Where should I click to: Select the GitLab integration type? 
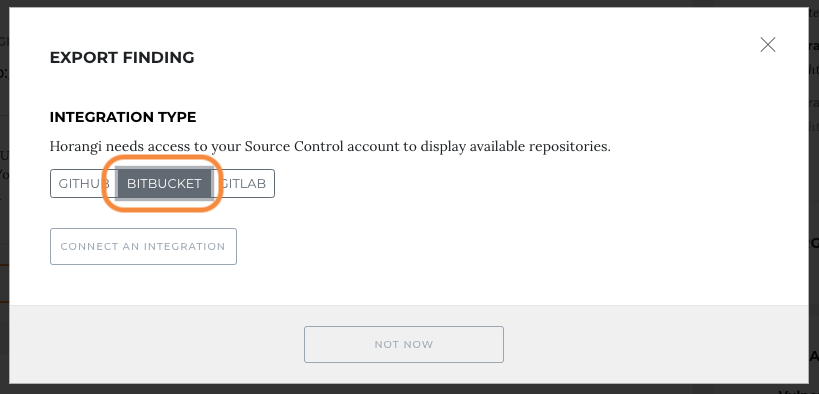(x=244, y=183)
